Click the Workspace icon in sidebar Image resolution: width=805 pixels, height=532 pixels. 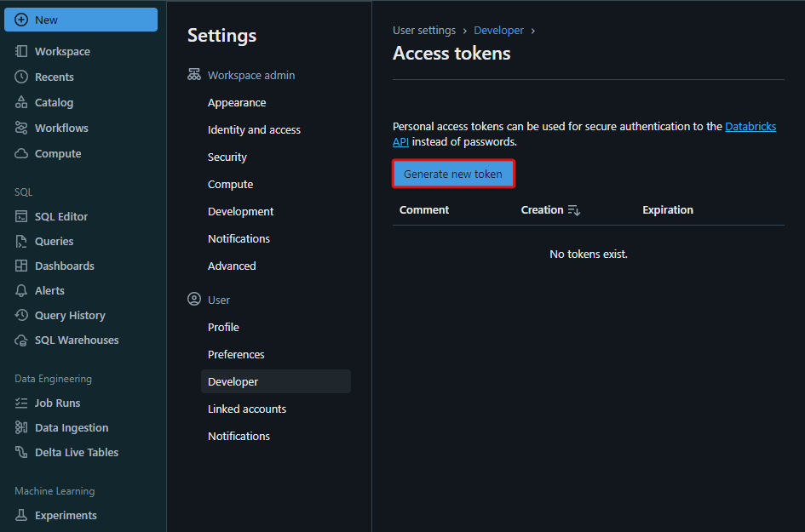click(x=21, y=52)
